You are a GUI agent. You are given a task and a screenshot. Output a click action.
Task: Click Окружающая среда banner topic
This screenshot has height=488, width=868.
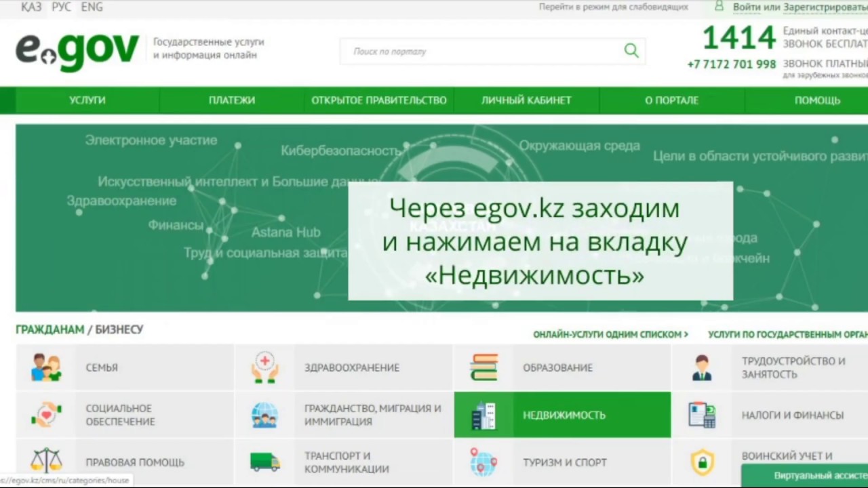(580, 146)
